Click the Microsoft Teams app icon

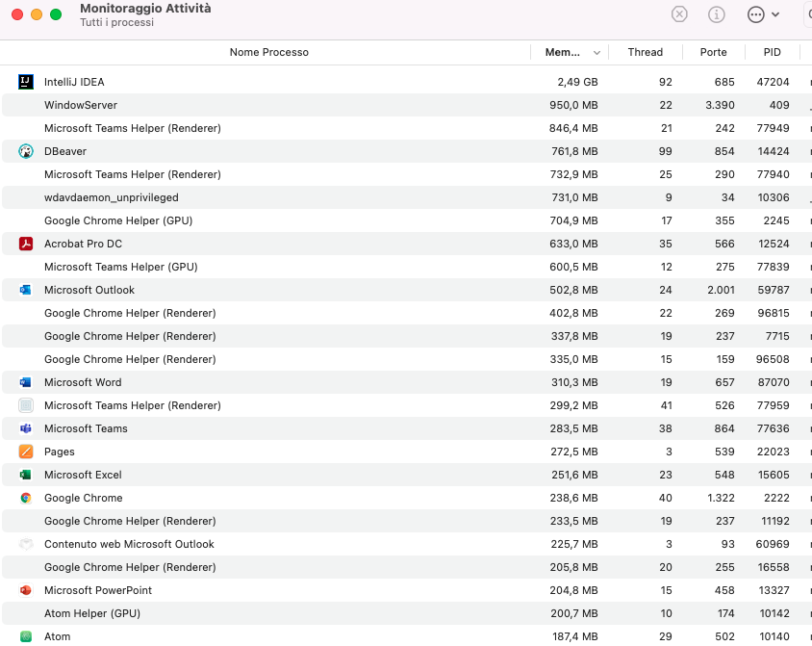click(25, 428)
